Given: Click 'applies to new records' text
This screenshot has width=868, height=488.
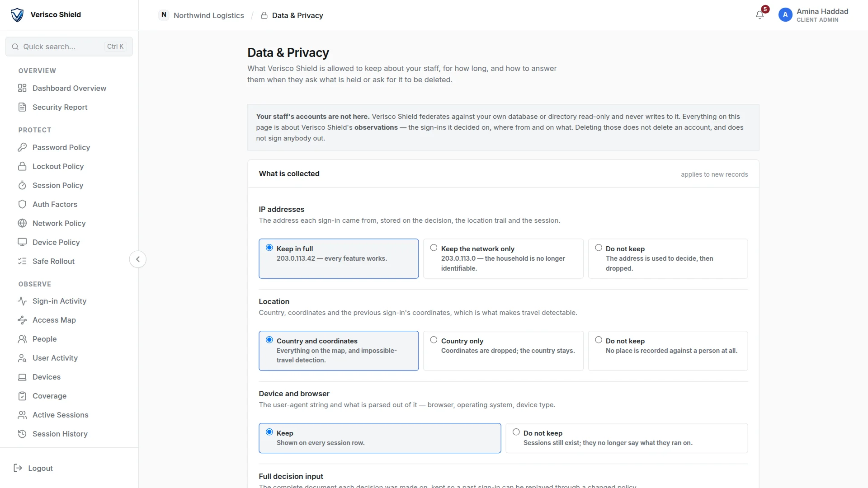Looking at the screenshot, I should pyautogui.click(x=714, y=174).
